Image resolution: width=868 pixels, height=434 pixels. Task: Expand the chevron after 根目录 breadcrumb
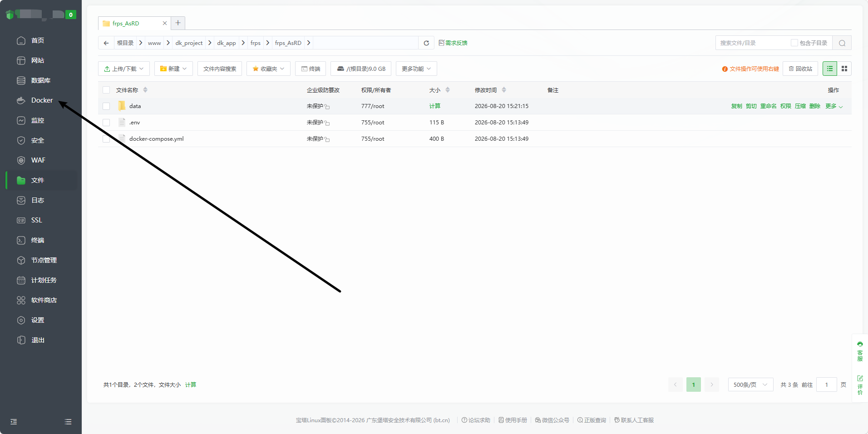(141, 43)
